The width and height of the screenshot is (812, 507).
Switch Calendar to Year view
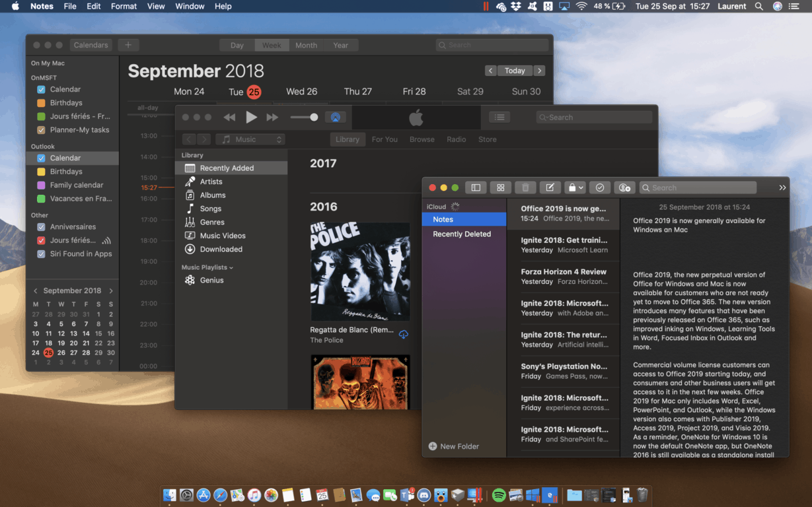341,46
